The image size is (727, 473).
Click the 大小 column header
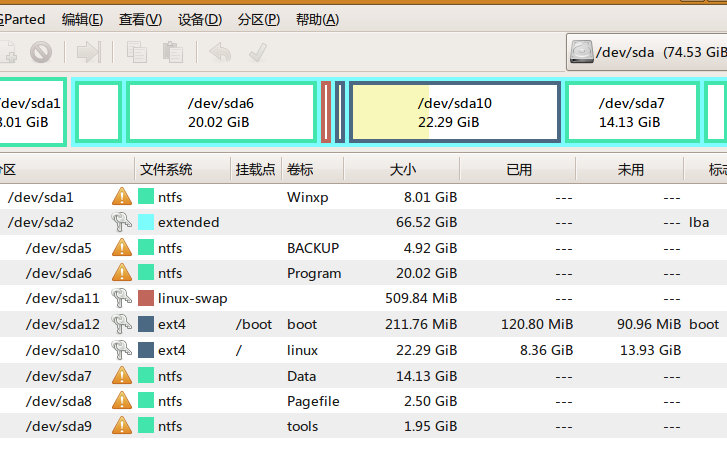(402, 169)
